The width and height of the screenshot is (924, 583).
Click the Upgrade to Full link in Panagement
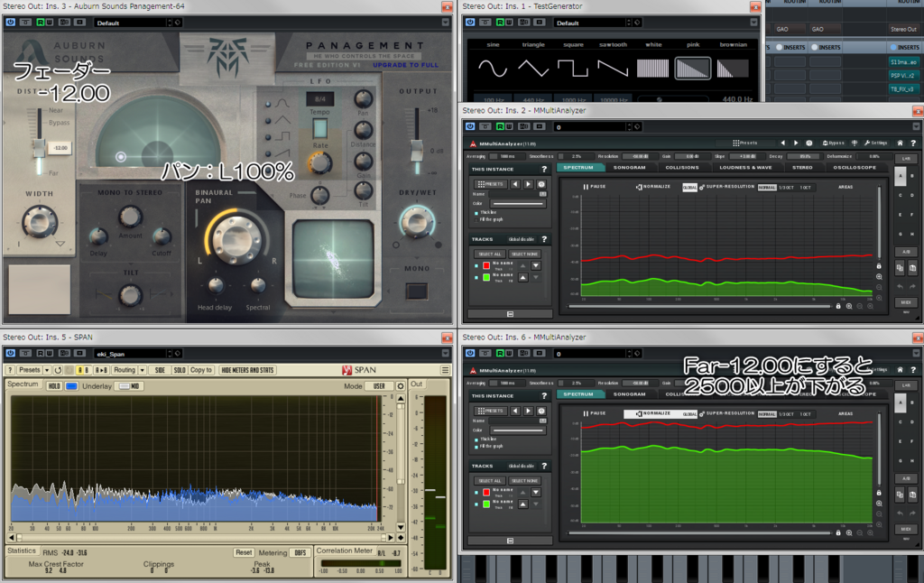tap(405, 65)
